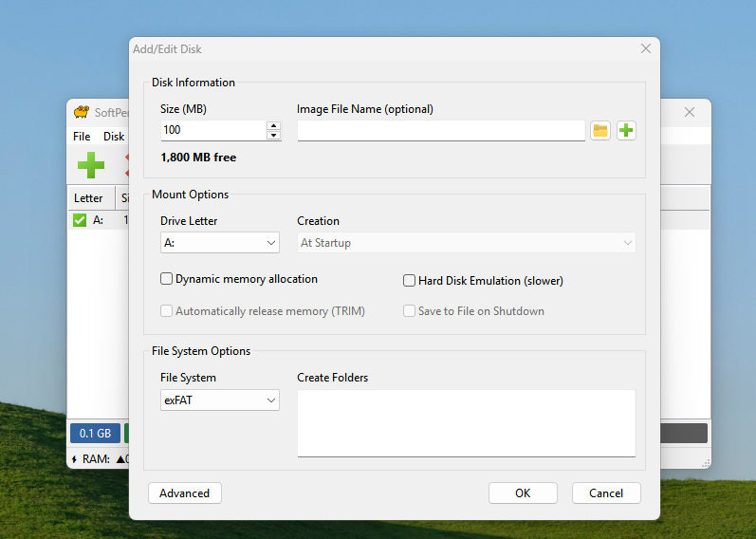
Task: Open the File menu
Action: tap(83, 137)
